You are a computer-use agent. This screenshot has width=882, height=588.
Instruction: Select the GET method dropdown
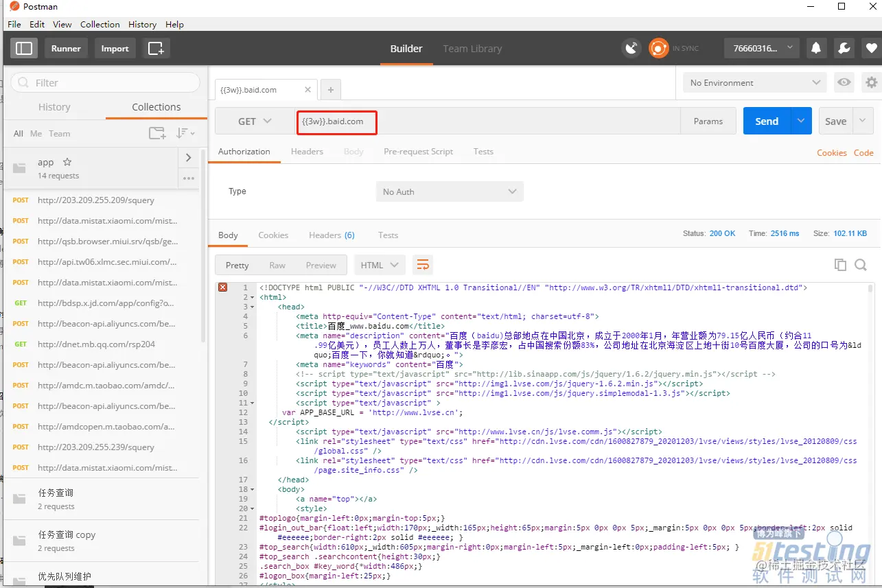coord(255,121)
